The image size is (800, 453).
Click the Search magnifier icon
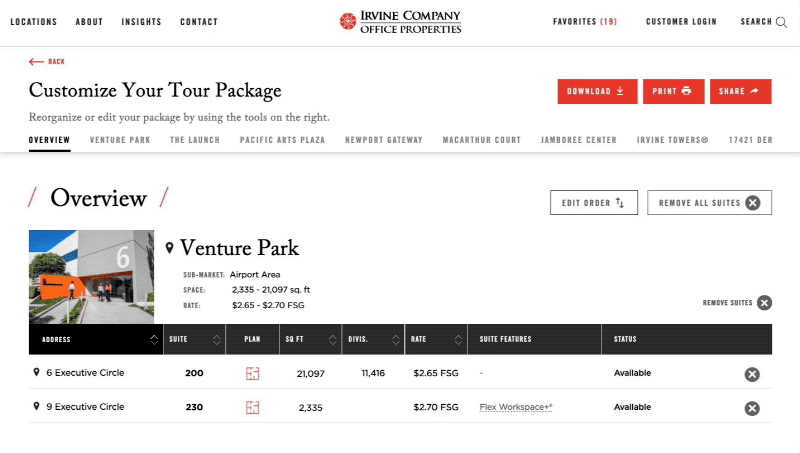(781, 22)
